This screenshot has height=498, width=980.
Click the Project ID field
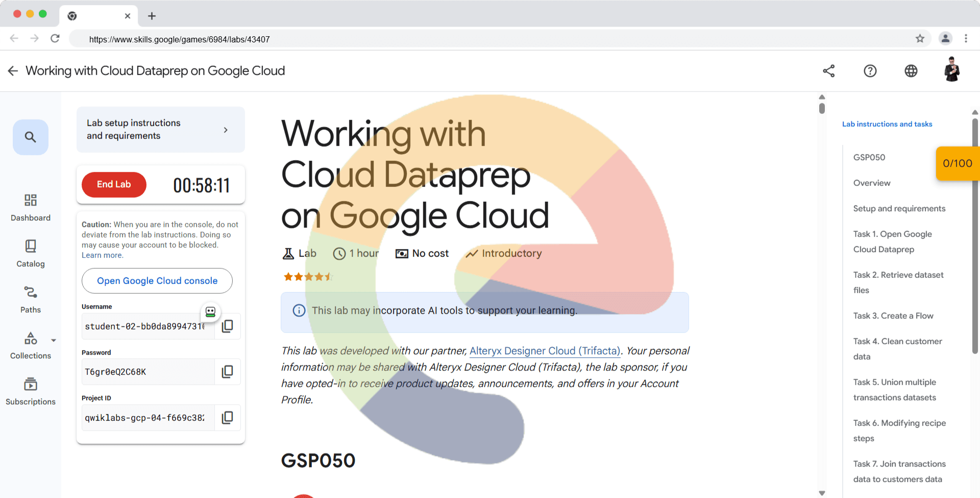148,417
